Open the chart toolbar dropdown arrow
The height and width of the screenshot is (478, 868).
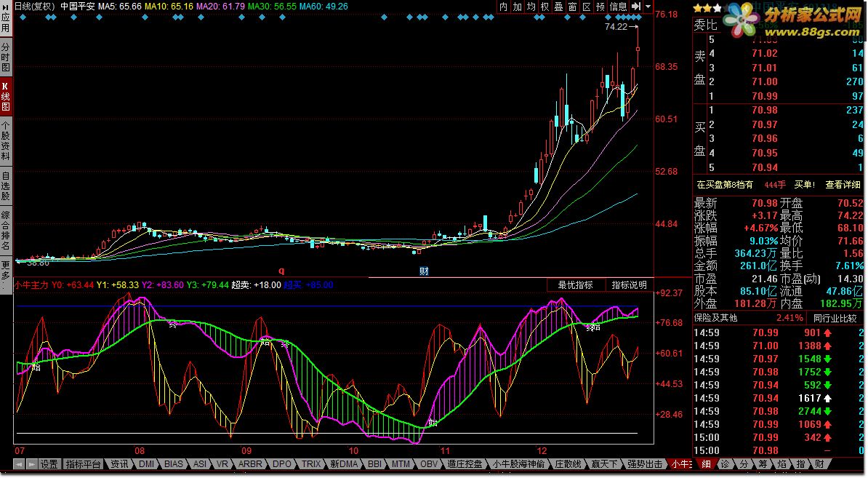point(648,7)
